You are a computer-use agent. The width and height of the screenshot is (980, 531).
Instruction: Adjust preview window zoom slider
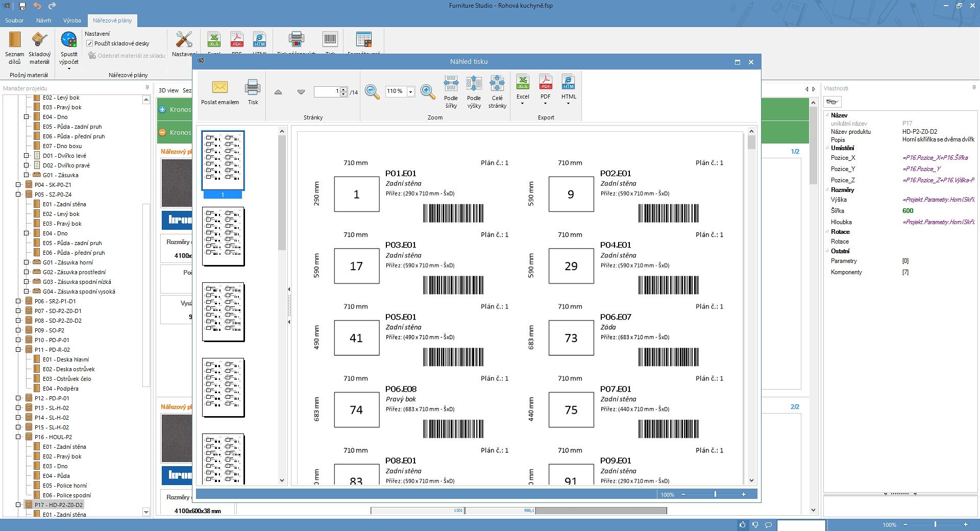point(715,494)
